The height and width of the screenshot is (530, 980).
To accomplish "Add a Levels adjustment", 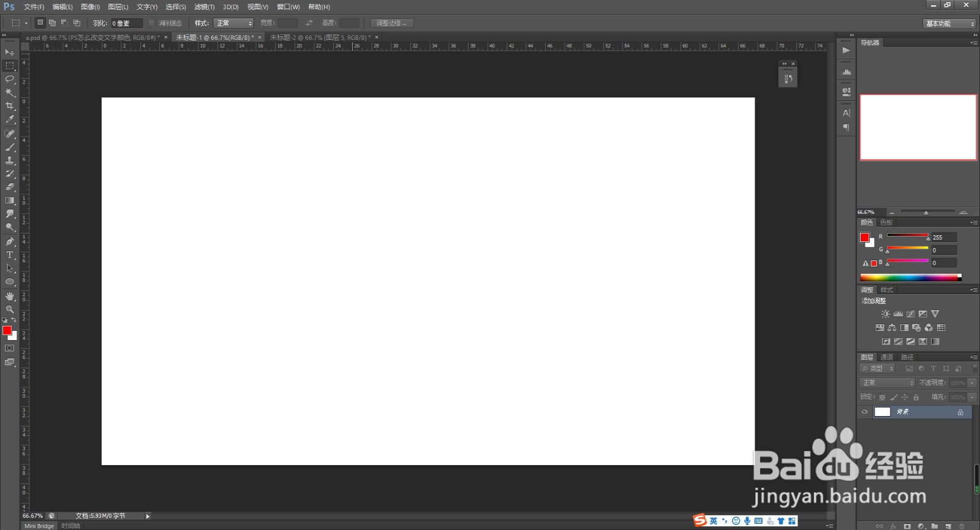I will pyautogui.click(x=898, y=314).
